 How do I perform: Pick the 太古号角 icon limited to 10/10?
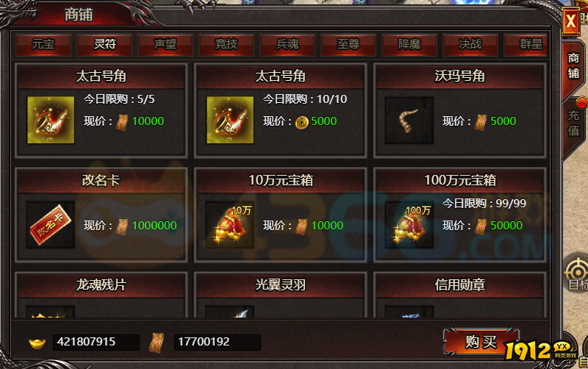tap(230, 120)
